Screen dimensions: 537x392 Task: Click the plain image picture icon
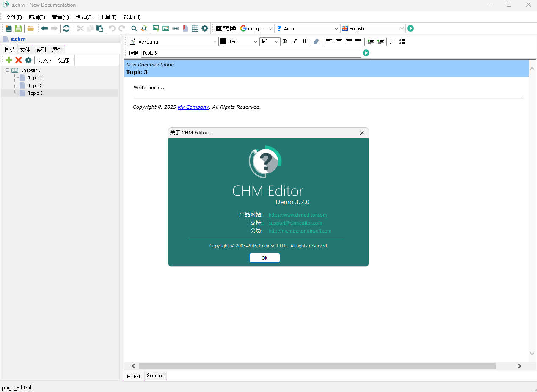click(x=166, y=28)
